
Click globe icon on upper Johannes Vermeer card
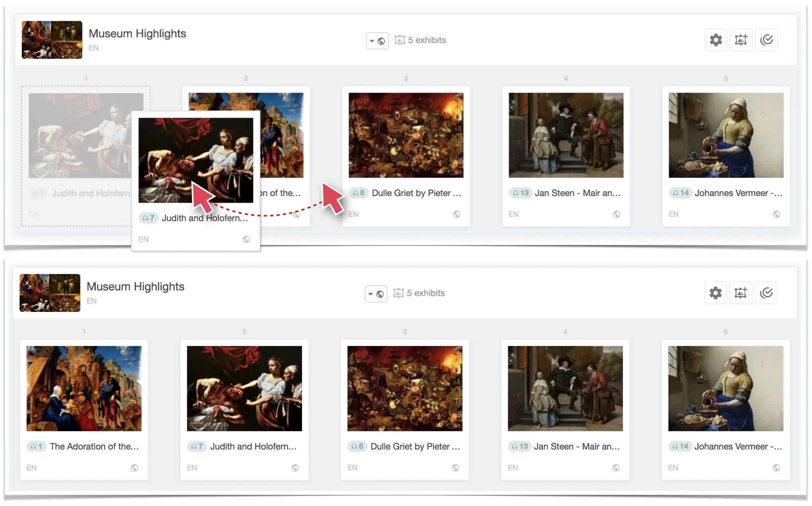(x=777, y=214)
